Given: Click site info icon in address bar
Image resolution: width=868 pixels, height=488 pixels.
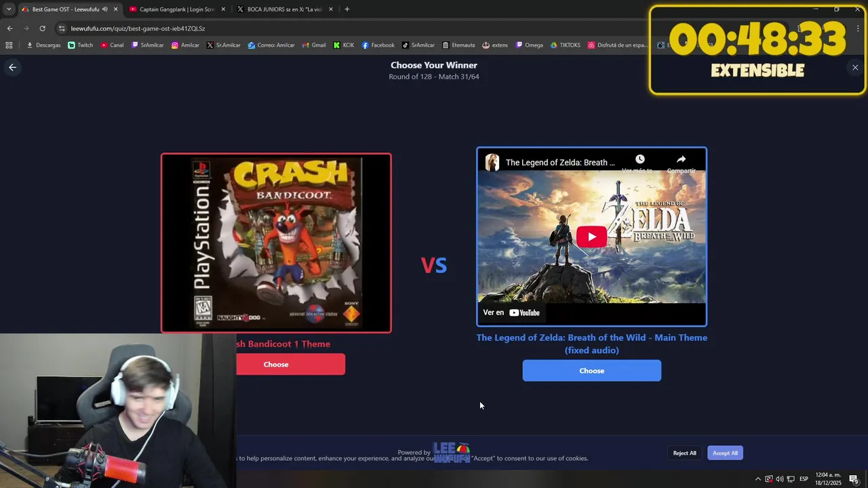Looking at the screenshot, I should pos(62,28).
